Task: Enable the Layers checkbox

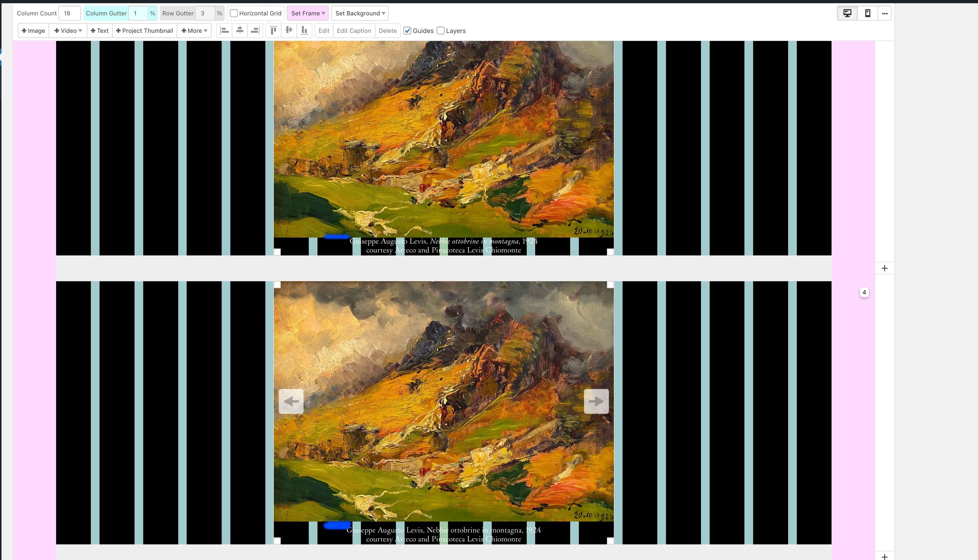Action: pos(441,31)
